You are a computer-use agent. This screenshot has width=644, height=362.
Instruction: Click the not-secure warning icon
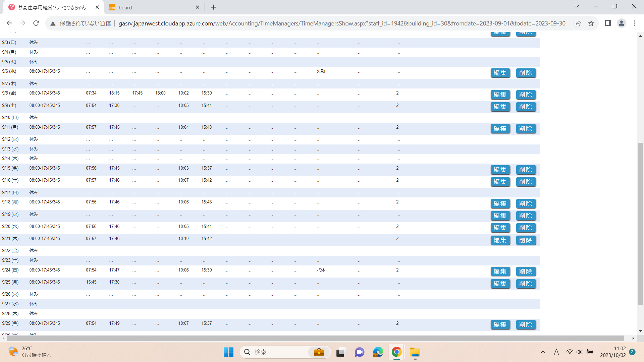(53, 23)
